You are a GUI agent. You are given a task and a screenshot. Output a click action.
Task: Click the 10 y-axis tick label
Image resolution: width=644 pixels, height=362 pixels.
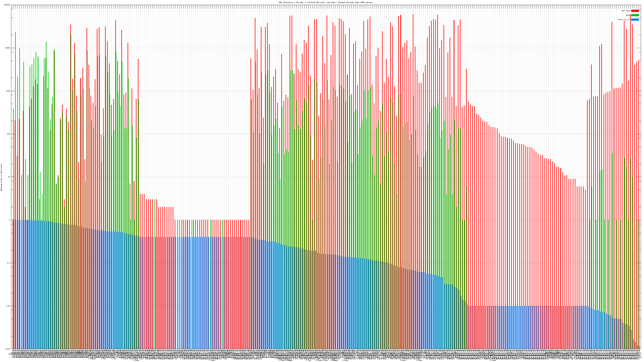9,177
